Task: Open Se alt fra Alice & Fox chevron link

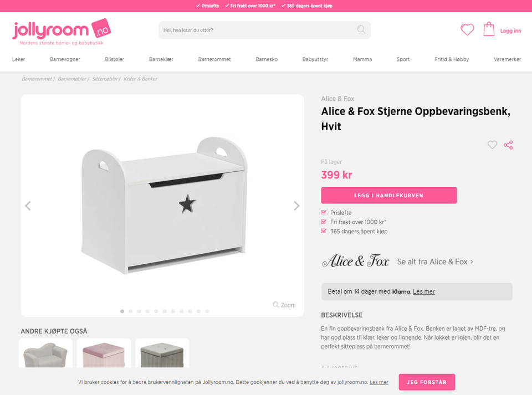Action: click(x=435, y=261)
